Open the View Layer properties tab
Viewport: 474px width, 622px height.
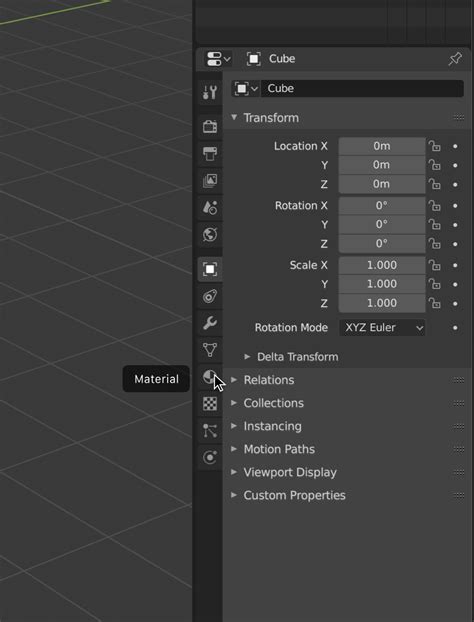[210, 180]
